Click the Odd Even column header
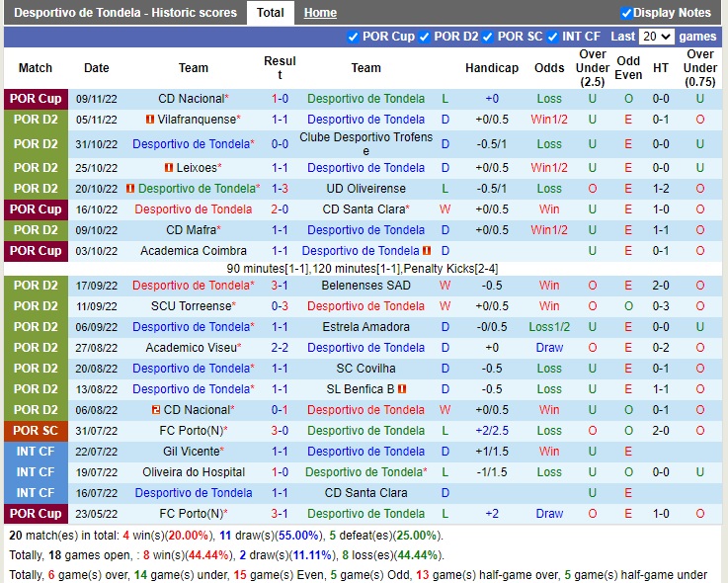Viewport: 728px width, 583px height. [628, 68]
